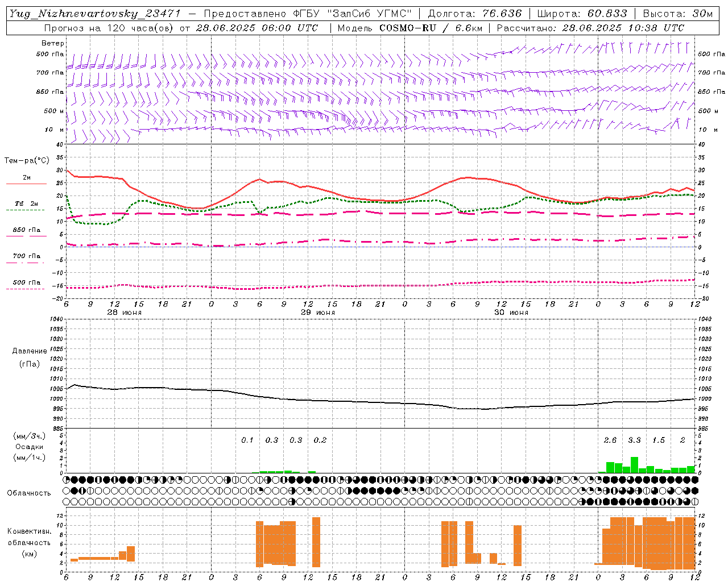Click the Td 2м legend label

(x=27, y=203)
